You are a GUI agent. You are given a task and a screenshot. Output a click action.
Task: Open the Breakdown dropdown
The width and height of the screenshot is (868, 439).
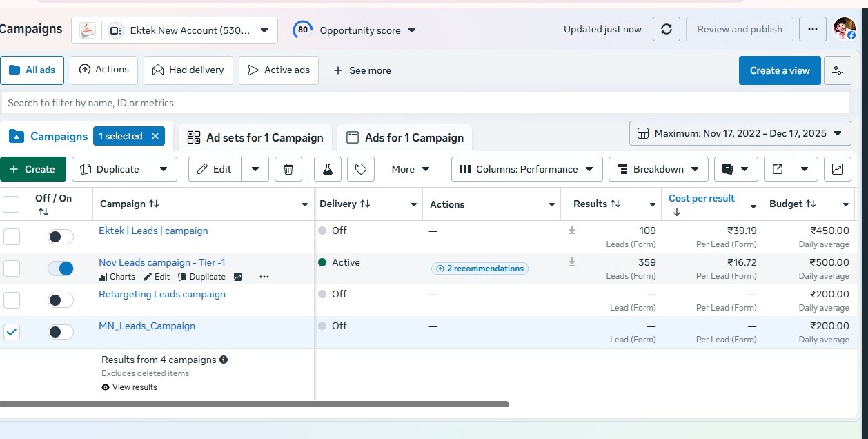658,169
